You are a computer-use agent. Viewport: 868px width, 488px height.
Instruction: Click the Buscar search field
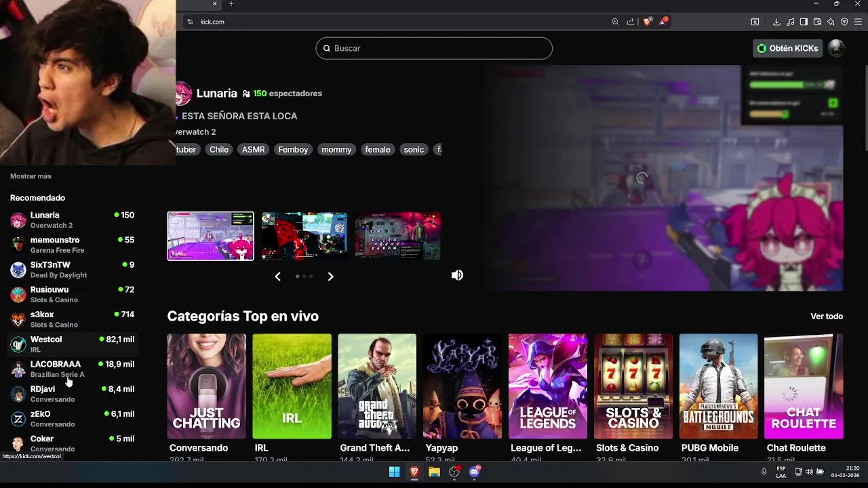click(x=434, y=48)
